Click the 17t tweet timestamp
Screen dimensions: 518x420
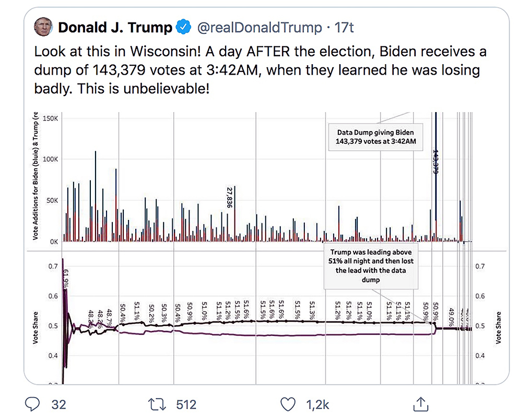click(x=344, y=27)
